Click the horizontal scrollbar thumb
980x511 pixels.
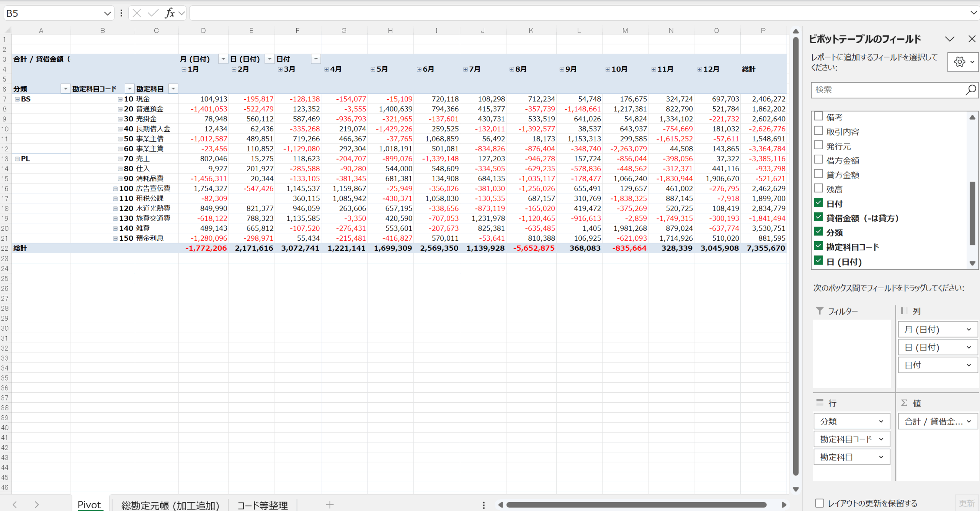[636, 505]
